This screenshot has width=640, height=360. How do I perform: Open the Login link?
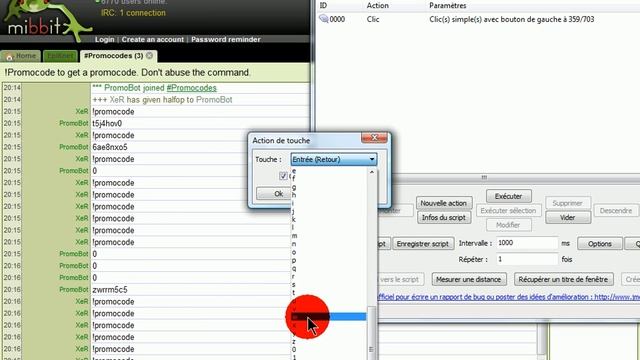[104, 39]
